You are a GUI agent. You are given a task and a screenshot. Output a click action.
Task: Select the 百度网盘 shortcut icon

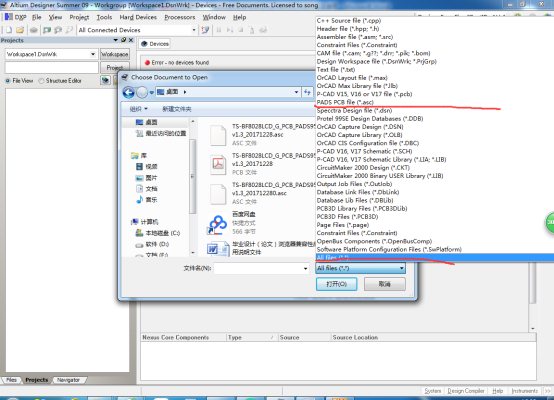[217, 225]
